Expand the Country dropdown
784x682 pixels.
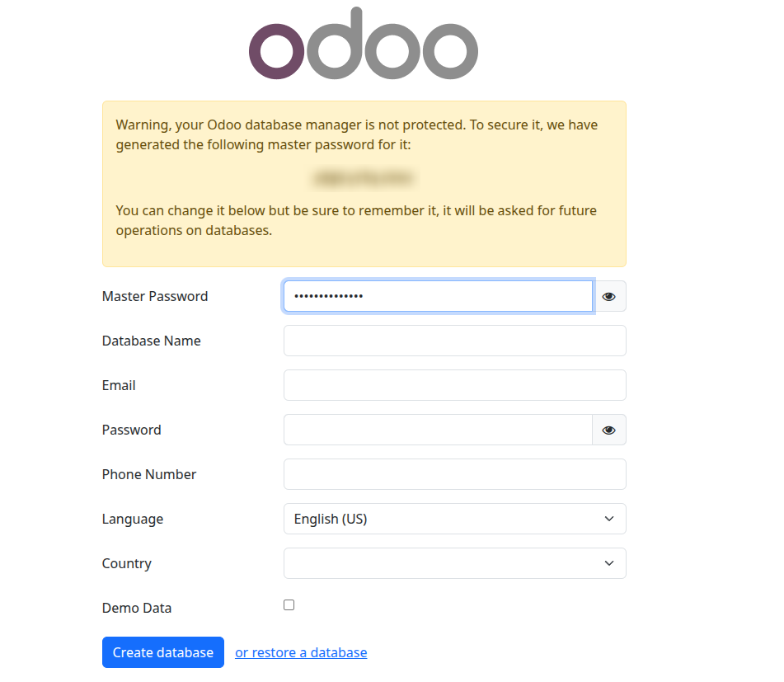tap(454, 563)
